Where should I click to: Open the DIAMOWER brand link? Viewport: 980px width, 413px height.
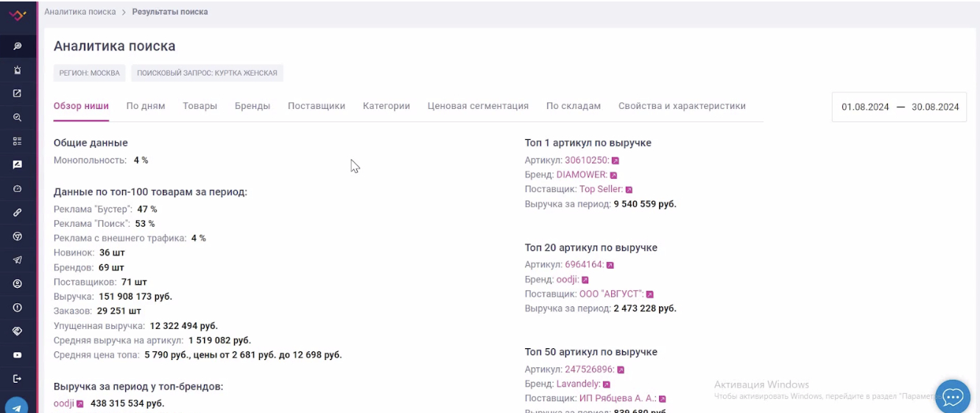(x=582, y=175)
